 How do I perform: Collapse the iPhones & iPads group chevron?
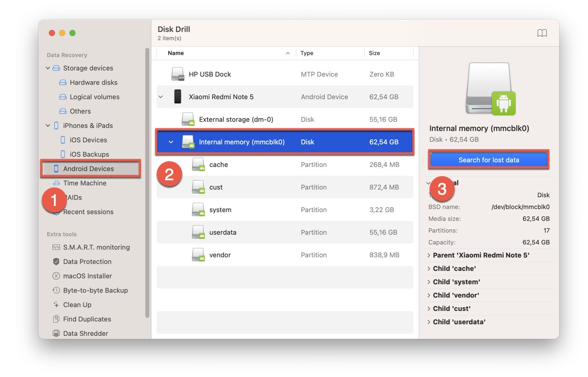[x=48, y=125]
